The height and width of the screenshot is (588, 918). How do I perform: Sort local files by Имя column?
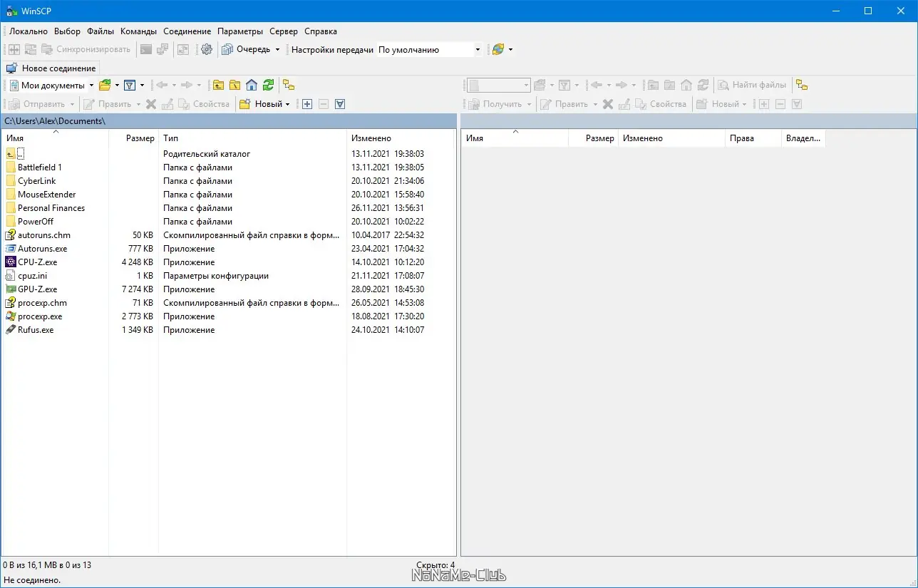(x=56, y=138)
